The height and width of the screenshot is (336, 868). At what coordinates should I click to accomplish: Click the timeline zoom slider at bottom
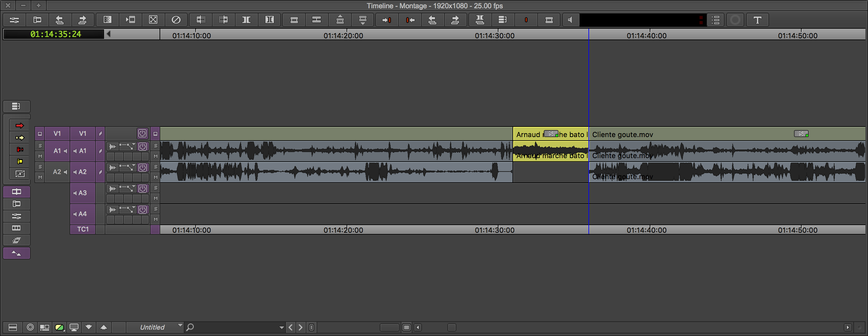(x=389, y=327)
